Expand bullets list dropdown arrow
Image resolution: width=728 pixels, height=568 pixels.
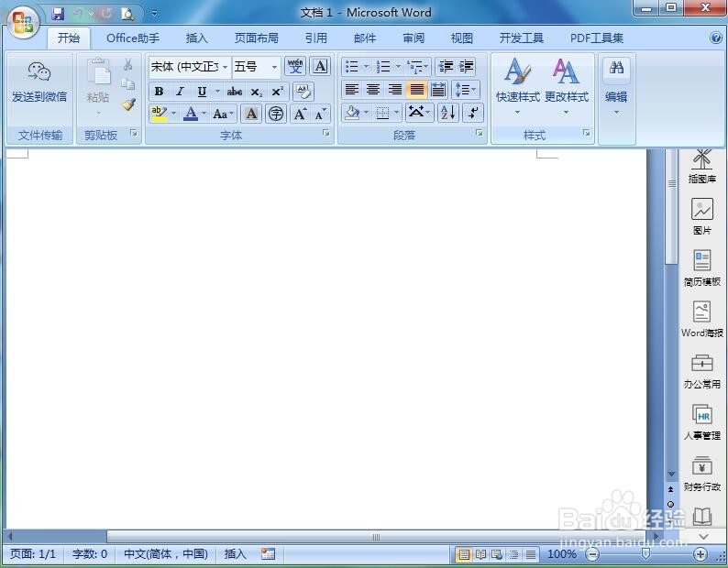(366, 67)
